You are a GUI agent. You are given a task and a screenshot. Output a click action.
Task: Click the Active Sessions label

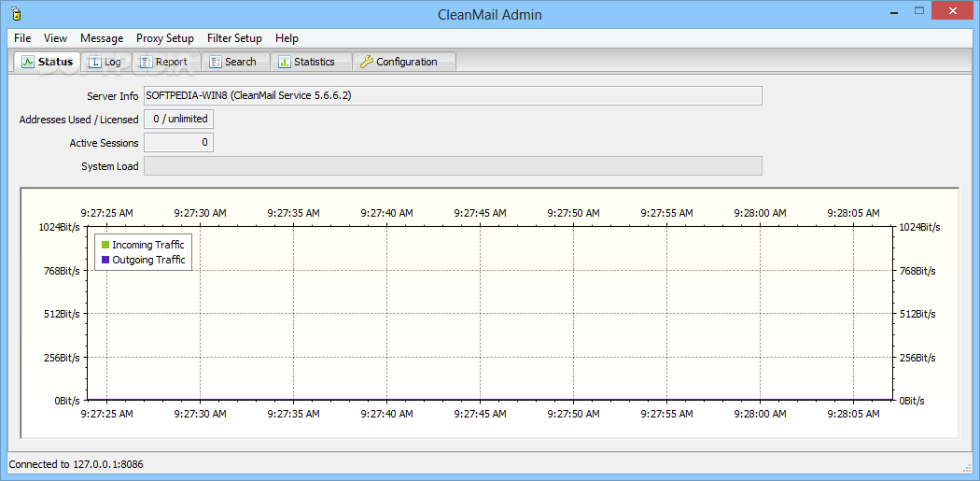coord(104,143)
